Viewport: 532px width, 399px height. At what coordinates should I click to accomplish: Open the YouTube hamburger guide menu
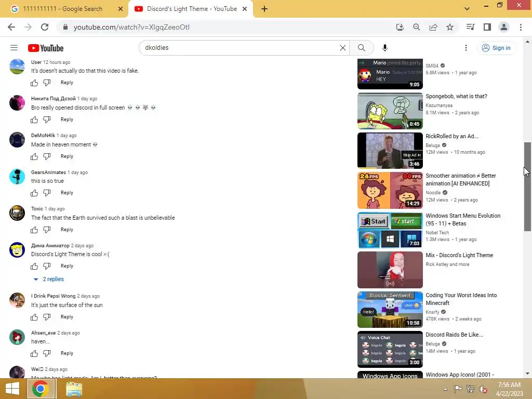(x=14, y=48)
